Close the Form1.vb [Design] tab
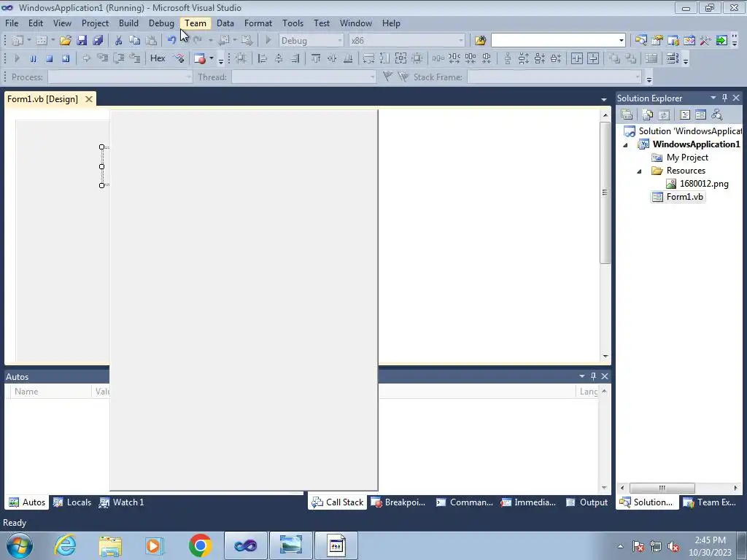The width and height of the screenshot is (747, 560). point(88,99)
